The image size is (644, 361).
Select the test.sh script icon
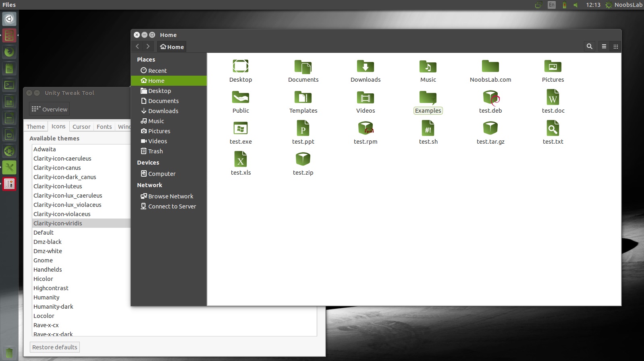[x=428, y=128]
